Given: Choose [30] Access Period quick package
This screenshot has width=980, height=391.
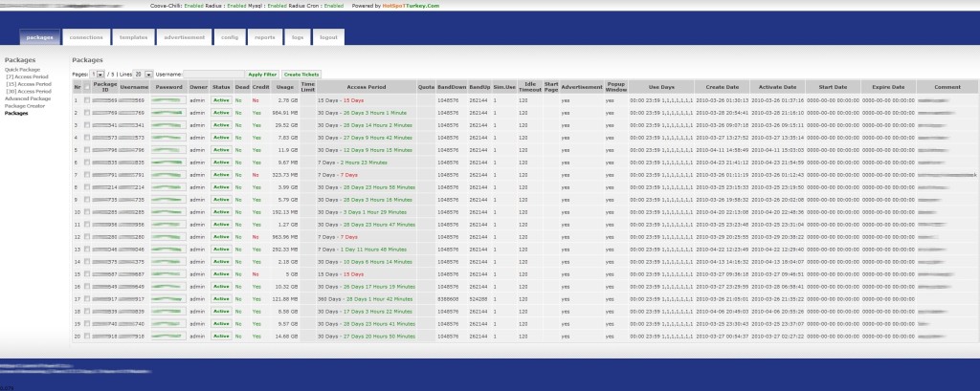Looking at the screenshot, I should (29, 91).
